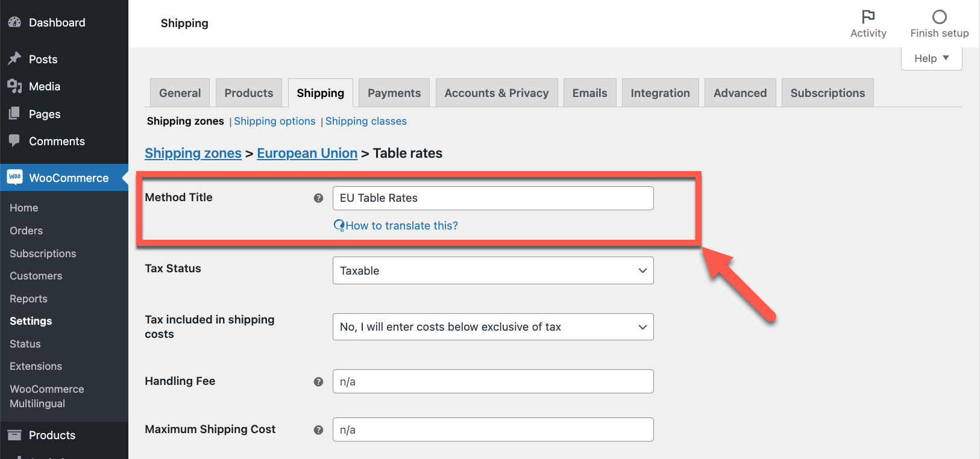Go to the Advanced tab
The image size is (980, 459).
pyautogui.click(x=740, y=93)
